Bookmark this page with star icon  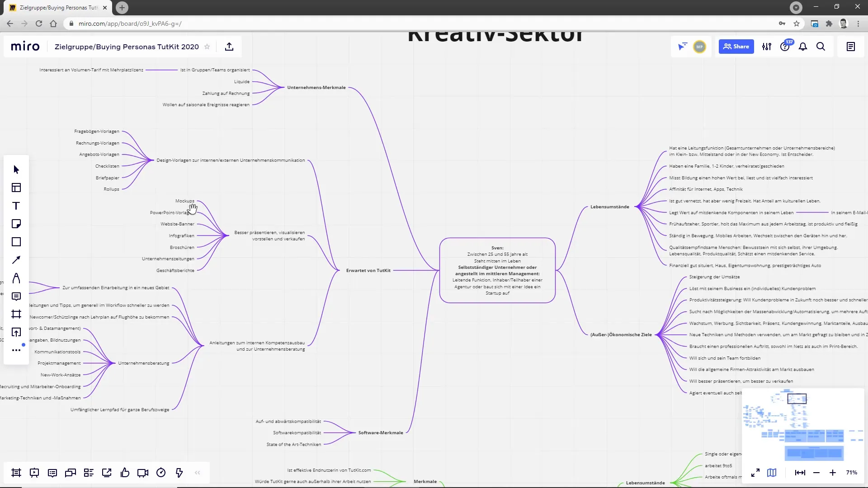(x=797, y=23)
